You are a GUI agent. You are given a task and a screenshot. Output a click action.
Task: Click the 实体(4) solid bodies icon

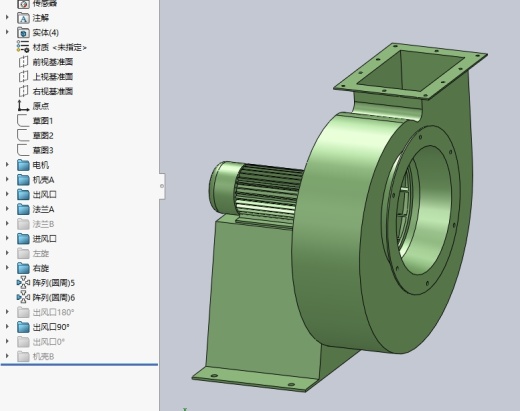(x=23, y=33)
